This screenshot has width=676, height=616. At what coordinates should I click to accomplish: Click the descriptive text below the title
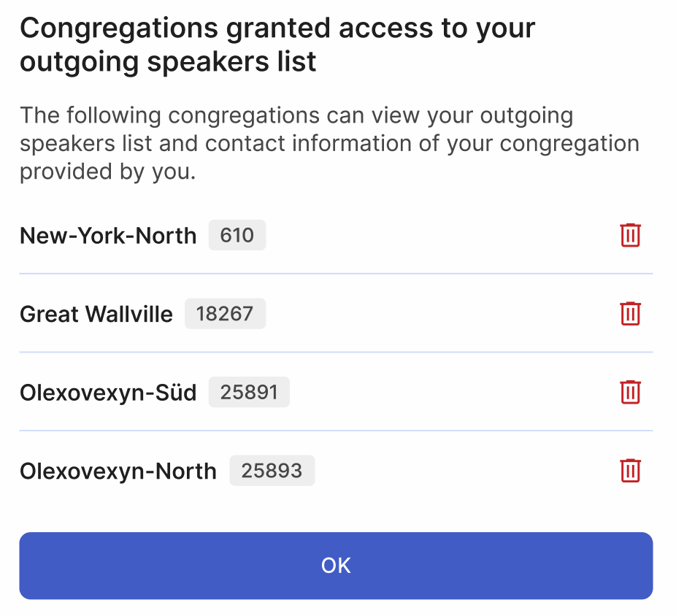point(329,143)
